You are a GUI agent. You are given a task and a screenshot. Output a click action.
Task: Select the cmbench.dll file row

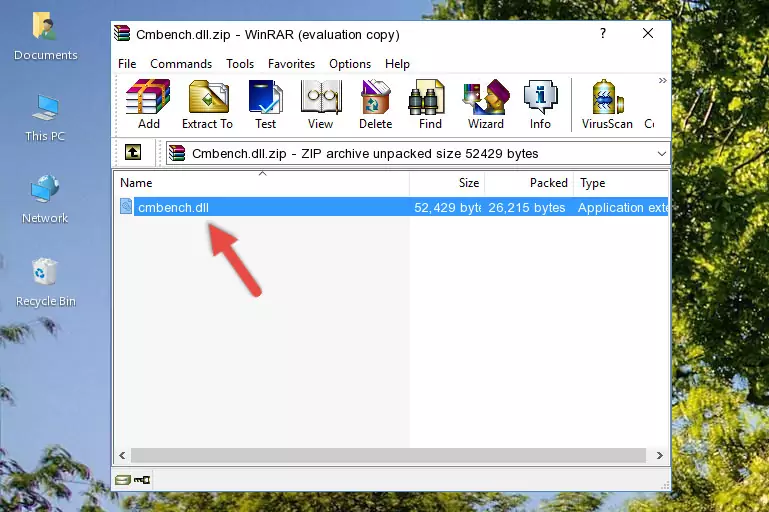click(x=393, y=207)
